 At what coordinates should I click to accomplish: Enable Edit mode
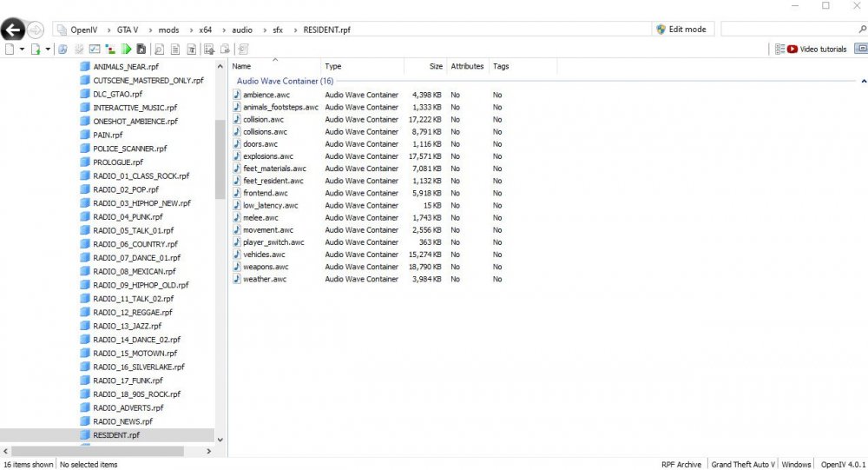(x=681, y=30)
